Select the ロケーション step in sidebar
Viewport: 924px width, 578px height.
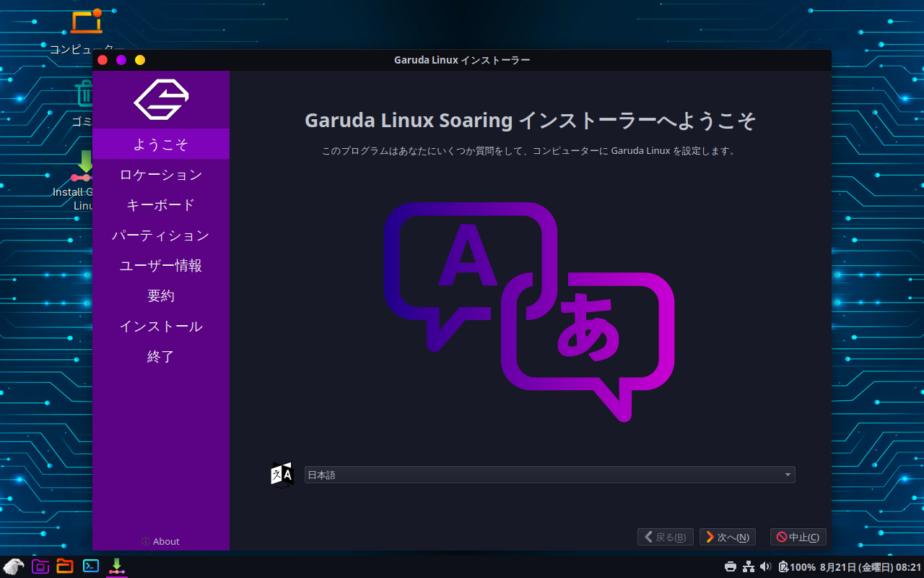point(161,174)
